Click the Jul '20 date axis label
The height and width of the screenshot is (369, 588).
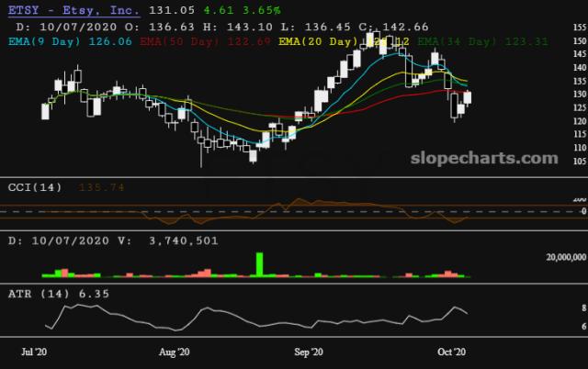point(34,351)
